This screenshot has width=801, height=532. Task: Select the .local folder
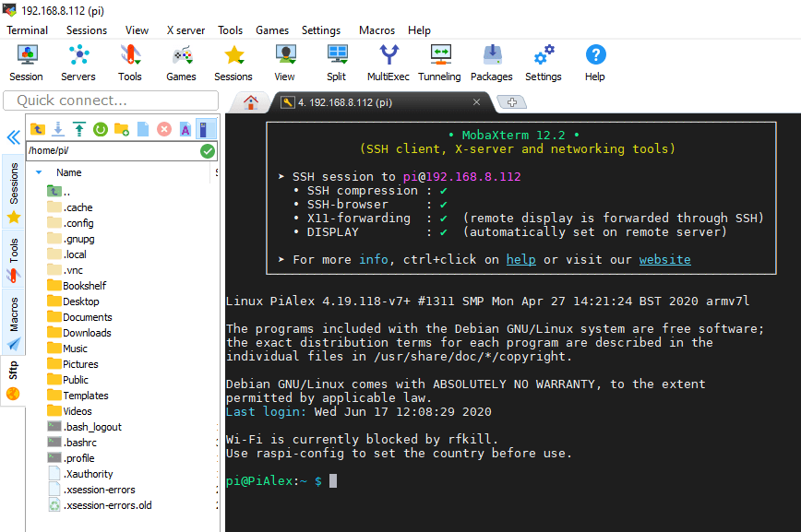point(67,254)
